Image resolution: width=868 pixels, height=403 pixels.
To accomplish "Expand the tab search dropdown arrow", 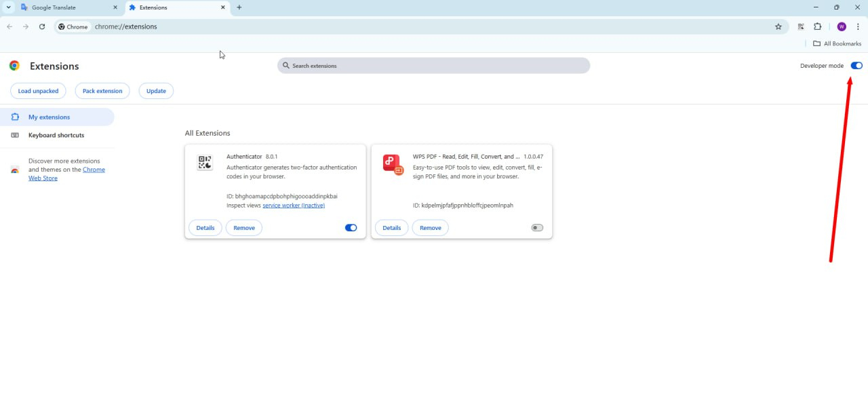I will [x=7, y=7].
